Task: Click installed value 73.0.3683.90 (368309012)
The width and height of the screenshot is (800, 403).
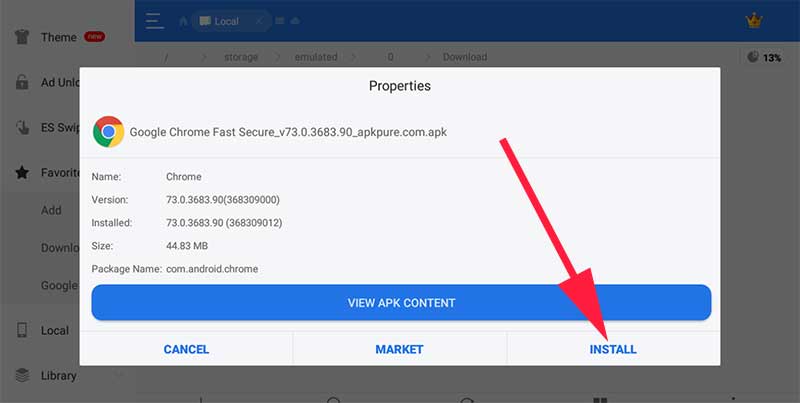Action: coord(224,223)
